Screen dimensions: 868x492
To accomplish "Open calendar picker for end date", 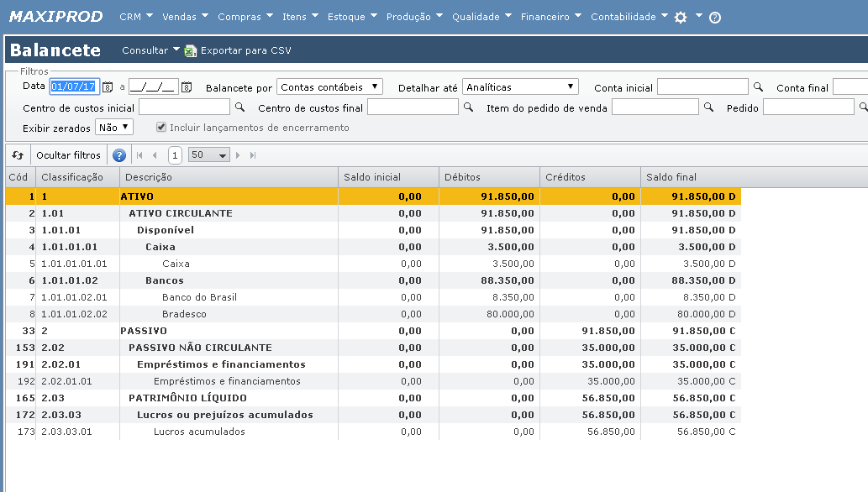I will (187, 87).
